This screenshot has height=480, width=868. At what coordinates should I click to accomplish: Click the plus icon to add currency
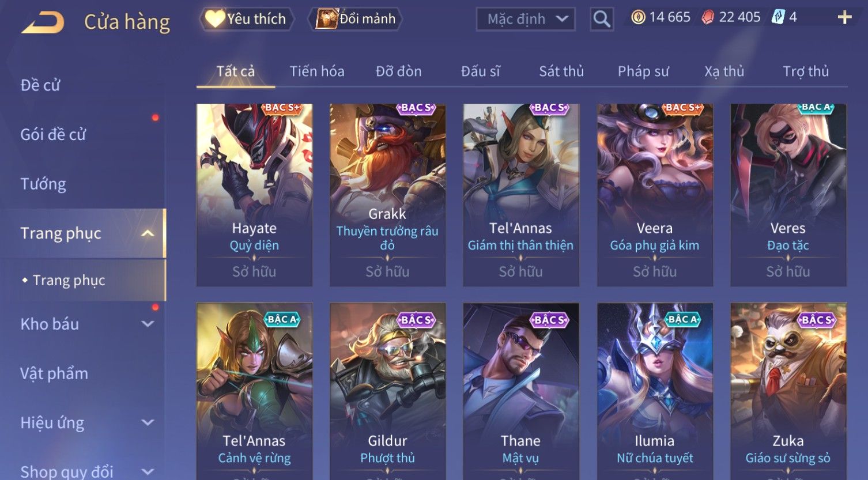pos(844,17)
